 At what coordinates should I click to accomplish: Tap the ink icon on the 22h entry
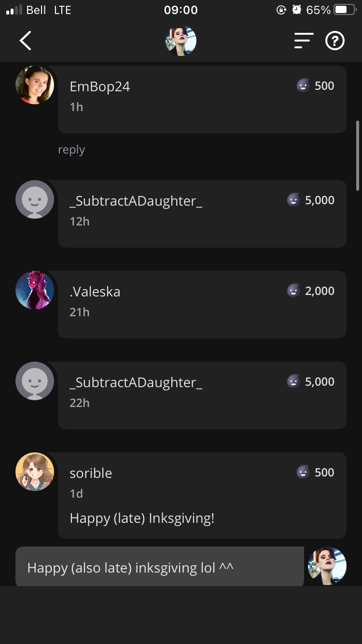tap(293, 381)
